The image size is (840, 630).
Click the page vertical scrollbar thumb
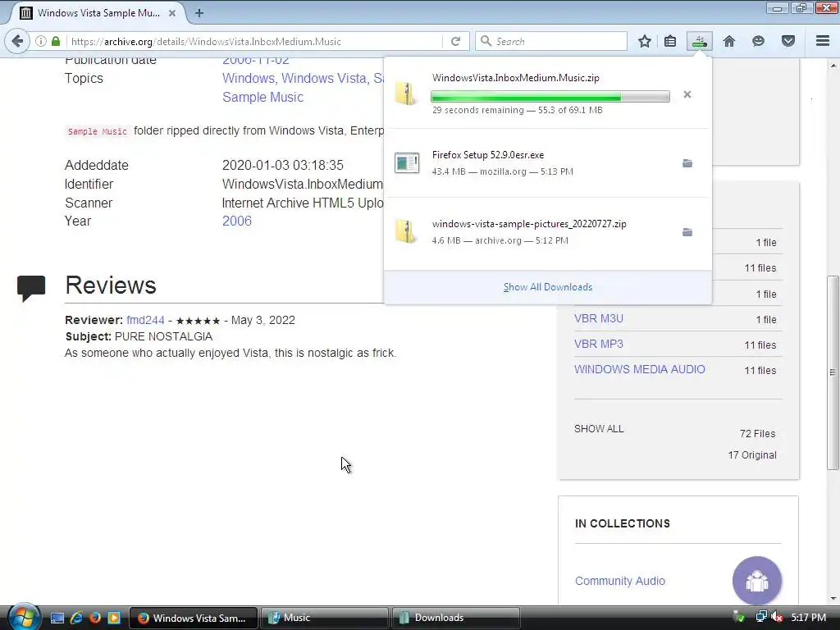click(833, 372)
